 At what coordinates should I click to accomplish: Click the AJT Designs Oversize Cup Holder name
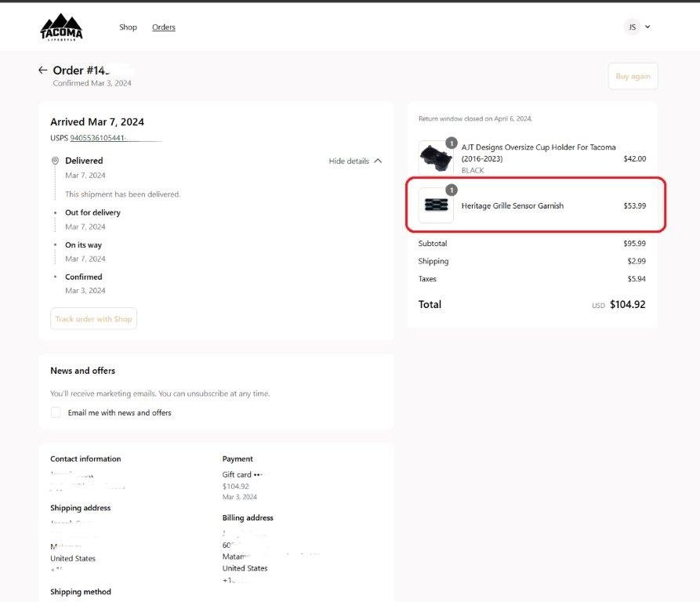click(x=539, y=153)
